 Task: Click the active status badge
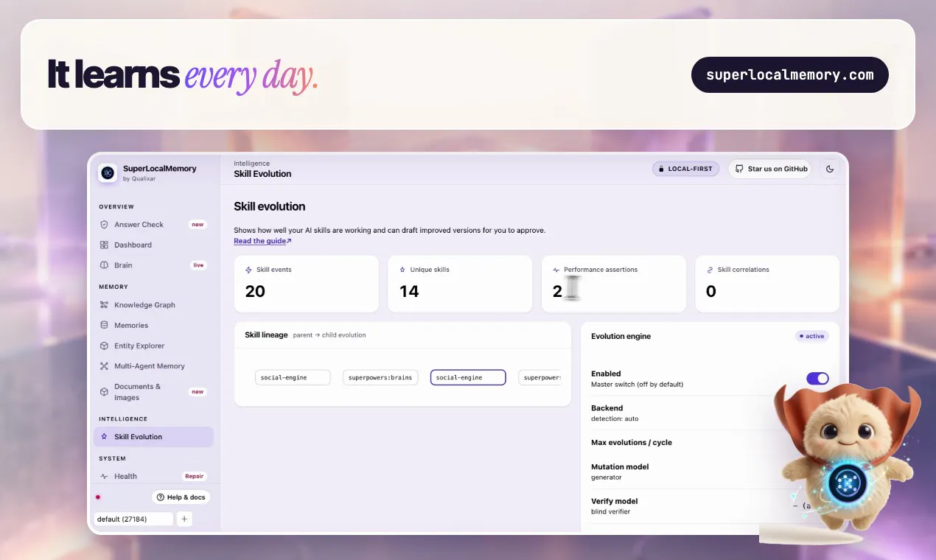tap(811, 336)
